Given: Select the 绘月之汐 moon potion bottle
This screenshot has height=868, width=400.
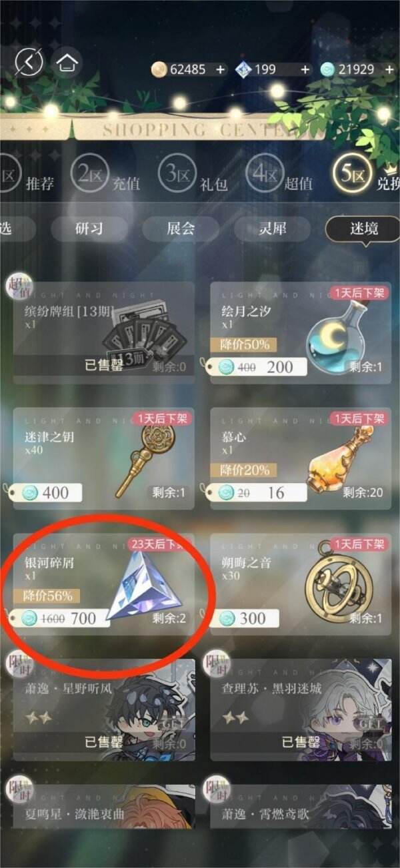Looking at the screenshot, I should point(335,337).
